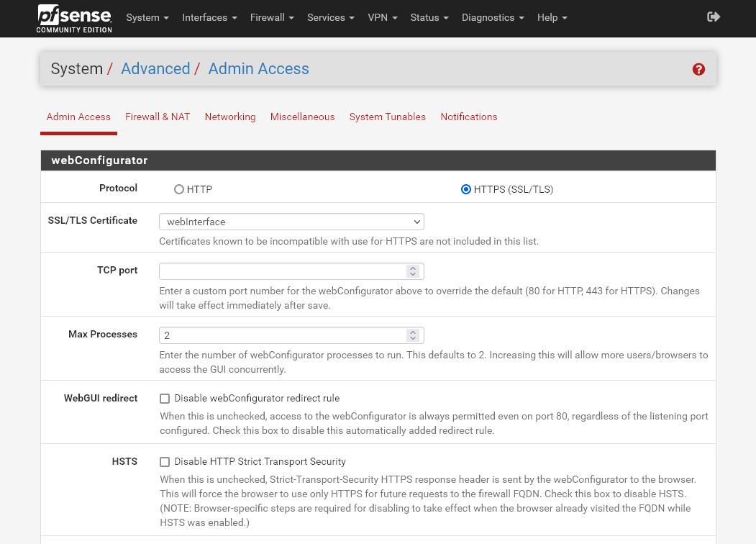Click the logout icon in top bar
756x544 pixels.
click(714, 17)
